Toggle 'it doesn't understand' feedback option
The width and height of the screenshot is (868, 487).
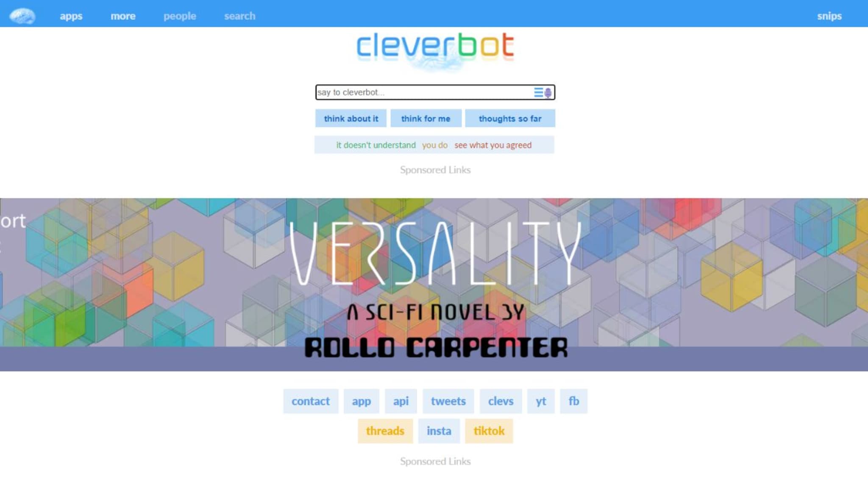[376, 145]
